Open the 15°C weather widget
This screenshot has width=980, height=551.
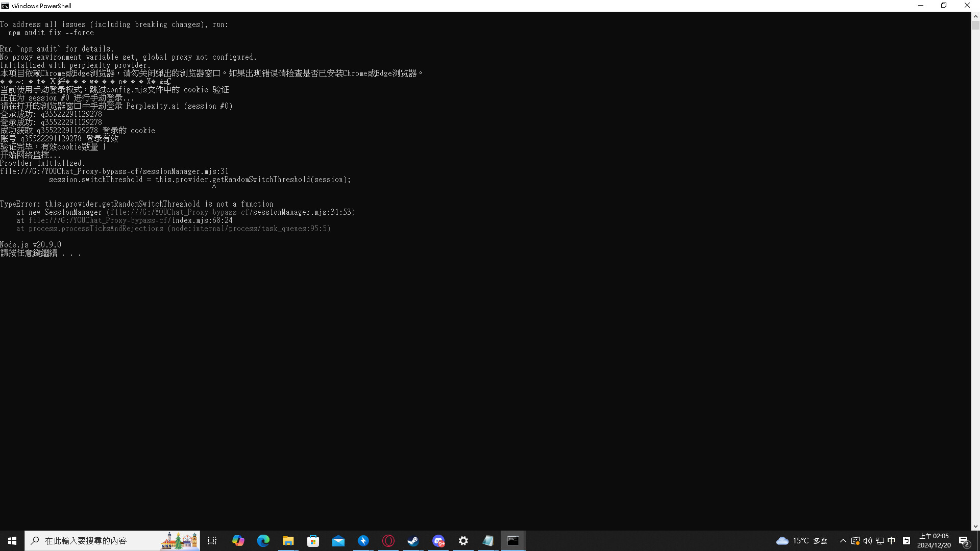pos(801,541)
